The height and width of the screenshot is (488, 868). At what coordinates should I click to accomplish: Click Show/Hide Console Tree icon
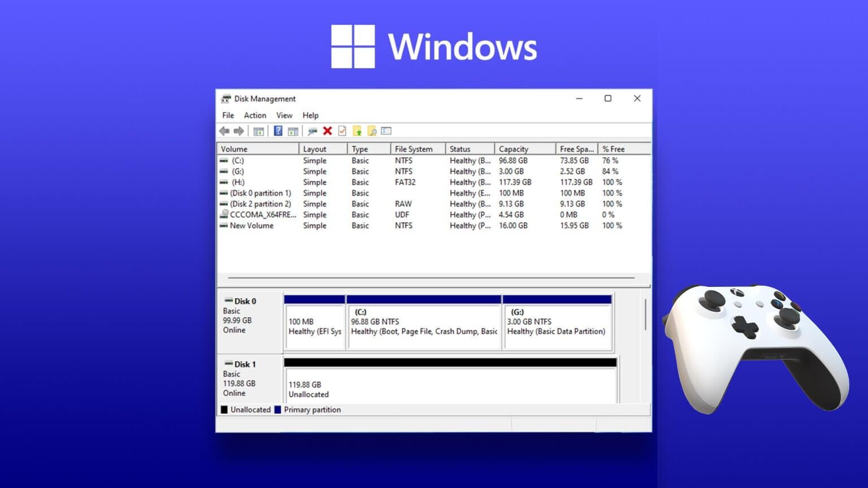258,131
